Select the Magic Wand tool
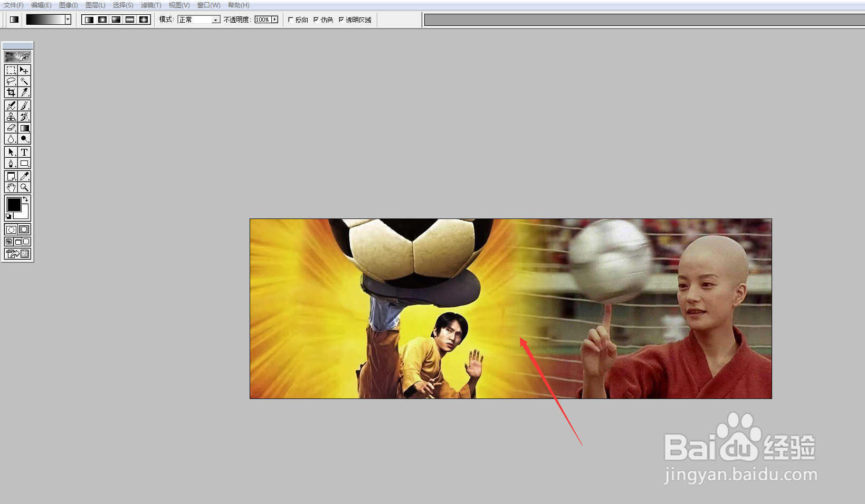This screenshot has width=865, height=504. coord(24,81)
